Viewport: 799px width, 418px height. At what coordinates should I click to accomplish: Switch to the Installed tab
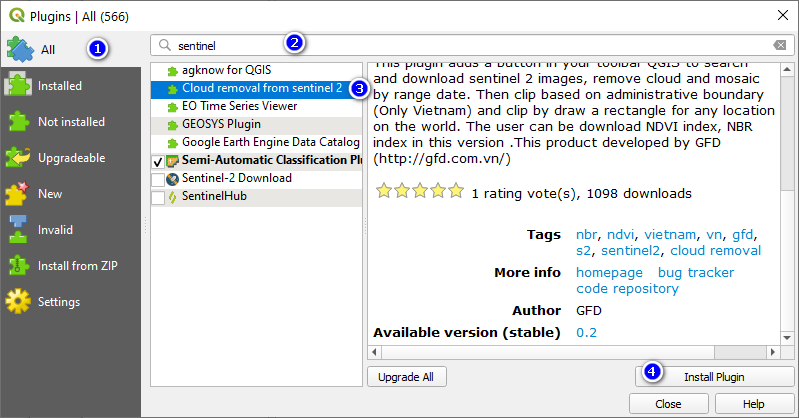point(71,86)
